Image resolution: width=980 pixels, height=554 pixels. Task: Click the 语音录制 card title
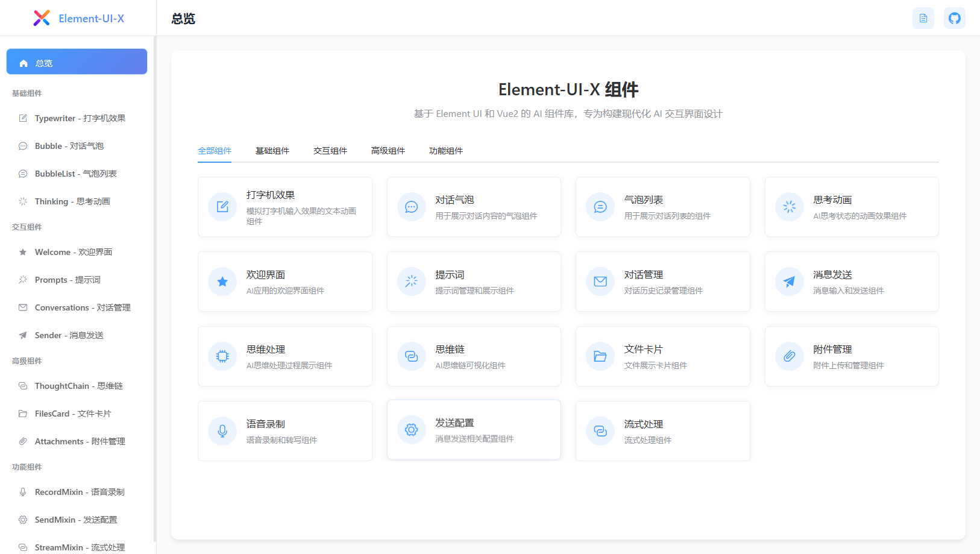266,424
